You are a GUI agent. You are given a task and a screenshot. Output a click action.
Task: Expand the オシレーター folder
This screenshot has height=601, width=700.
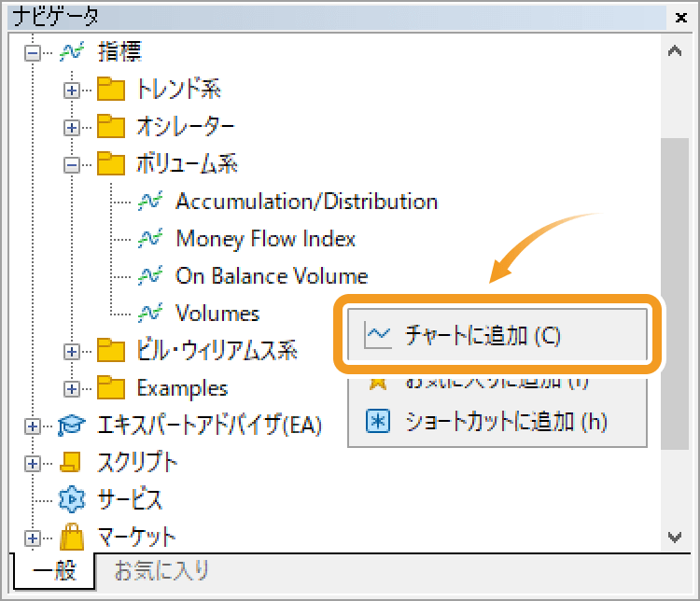click(x=72, y=128)
